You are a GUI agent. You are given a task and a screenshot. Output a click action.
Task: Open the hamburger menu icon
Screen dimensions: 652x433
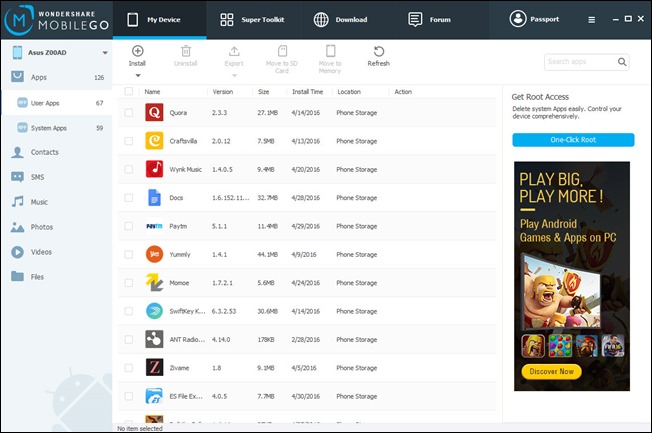pyautogui.click(x=591, y=20)
